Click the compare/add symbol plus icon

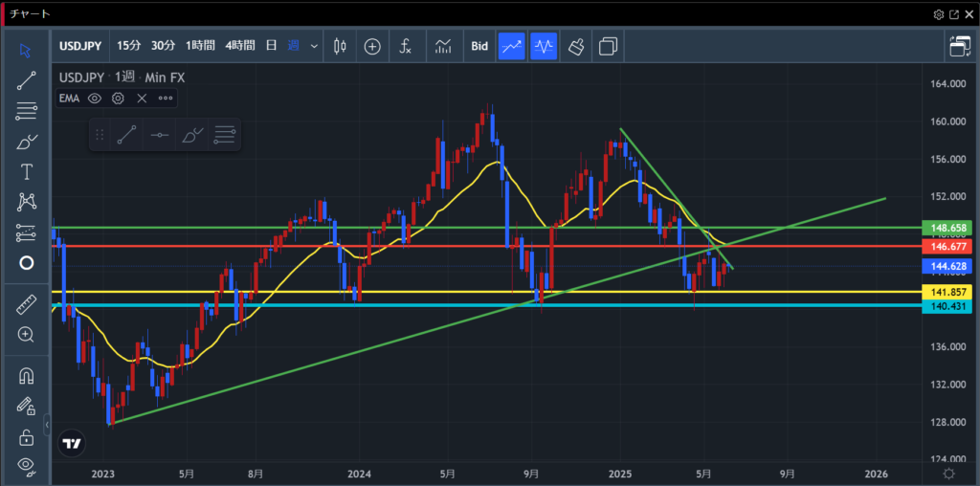point(372,46)
